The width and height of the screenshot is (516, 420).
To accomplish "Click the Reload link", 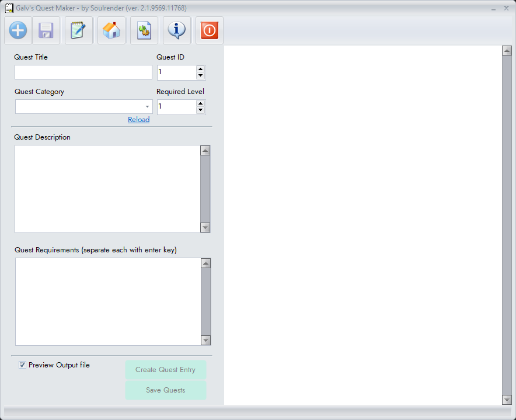I will click(138, 120).
